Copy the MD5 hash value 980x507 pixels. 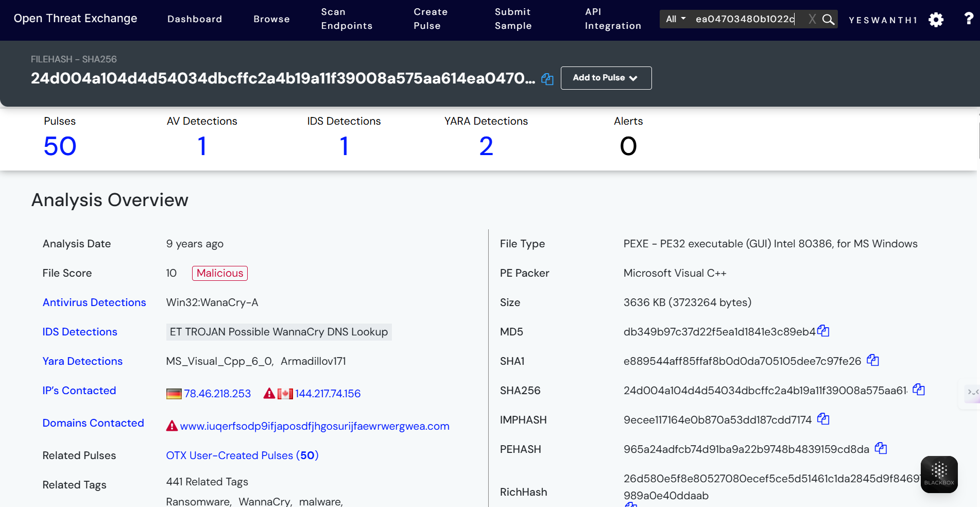[x=823, y=331]
